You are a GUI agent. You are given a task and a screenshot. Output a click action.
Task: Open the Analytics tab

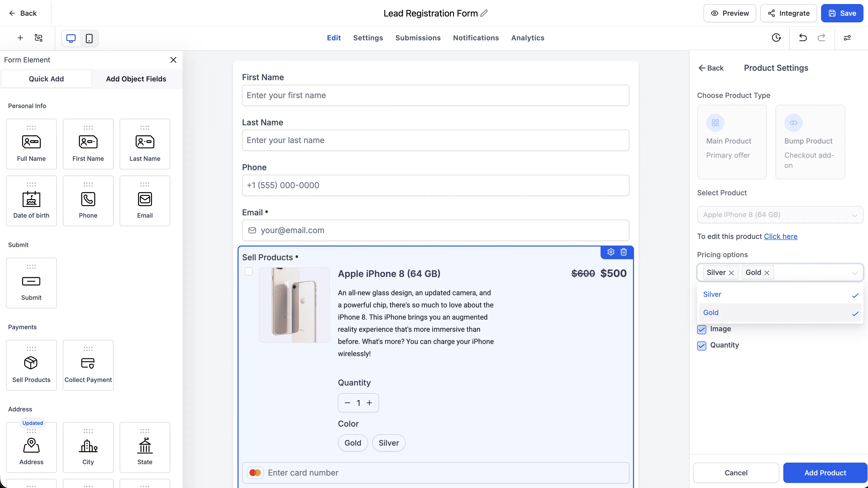(x=528, y=38)
